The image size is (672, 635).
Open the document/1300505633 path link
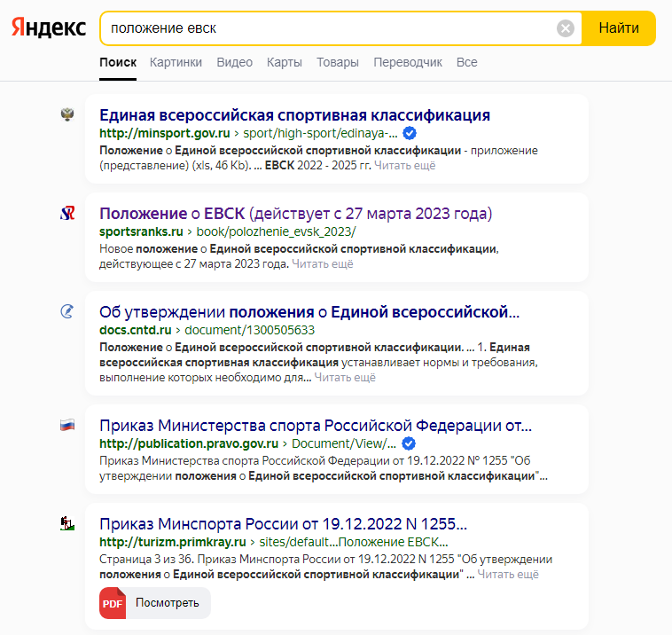[249, 330]
